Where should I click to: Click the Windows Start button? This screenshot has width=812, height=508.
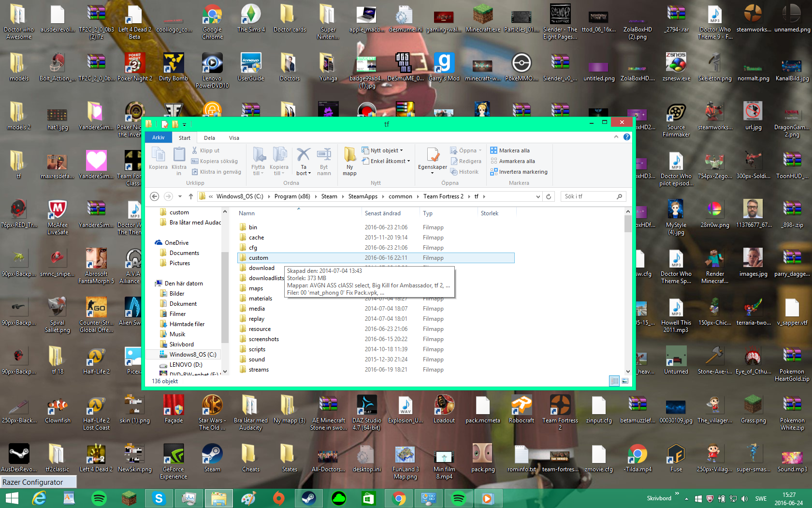12,498
